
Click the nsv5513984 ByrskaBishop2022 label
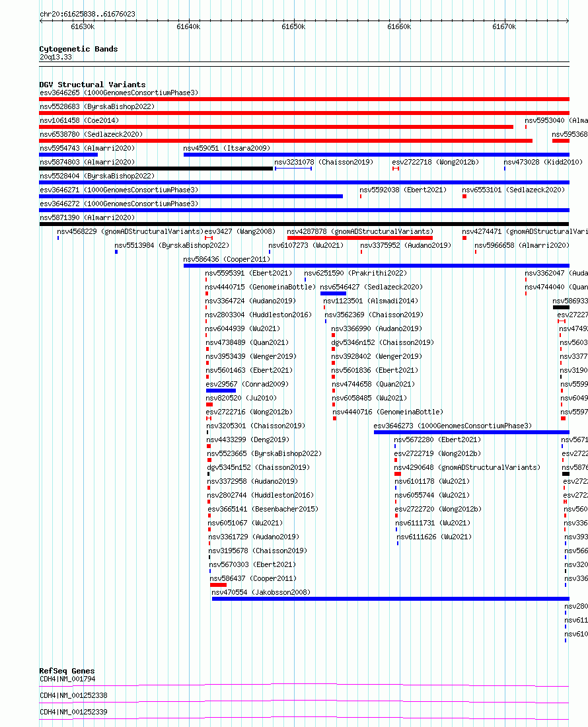[172, 245]
